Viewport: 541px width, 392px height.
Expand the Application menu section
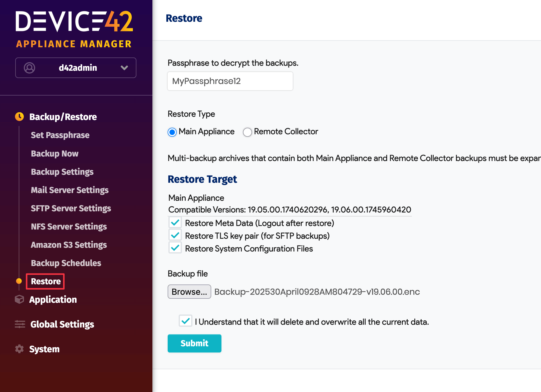click(53, 299)
